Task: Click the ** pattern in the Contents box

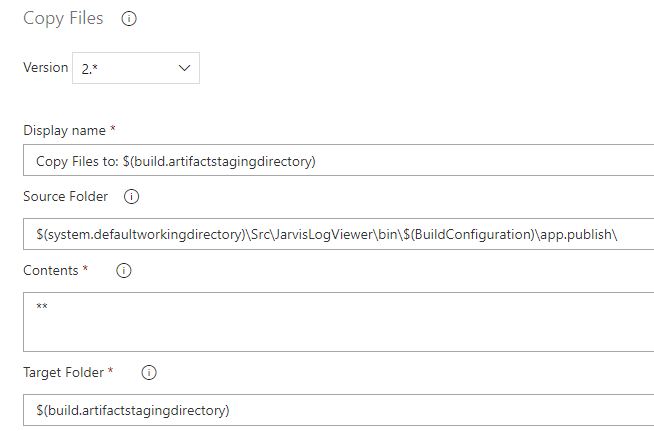Action: tap(42, 307)
